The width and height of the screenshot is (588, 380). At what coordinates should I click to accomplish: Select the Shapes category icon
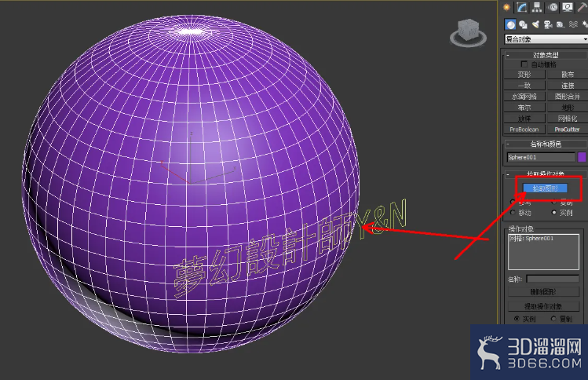523,25
